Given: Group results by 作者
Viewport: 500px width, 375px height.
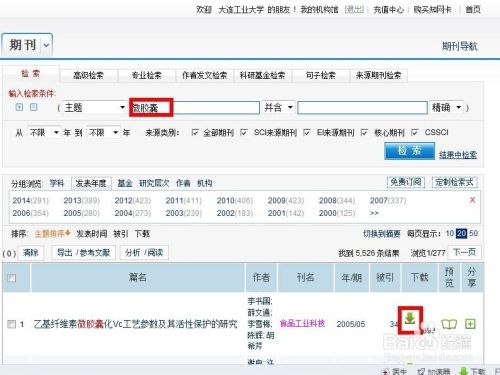Looking at the screenshot, I should point(183,183).
